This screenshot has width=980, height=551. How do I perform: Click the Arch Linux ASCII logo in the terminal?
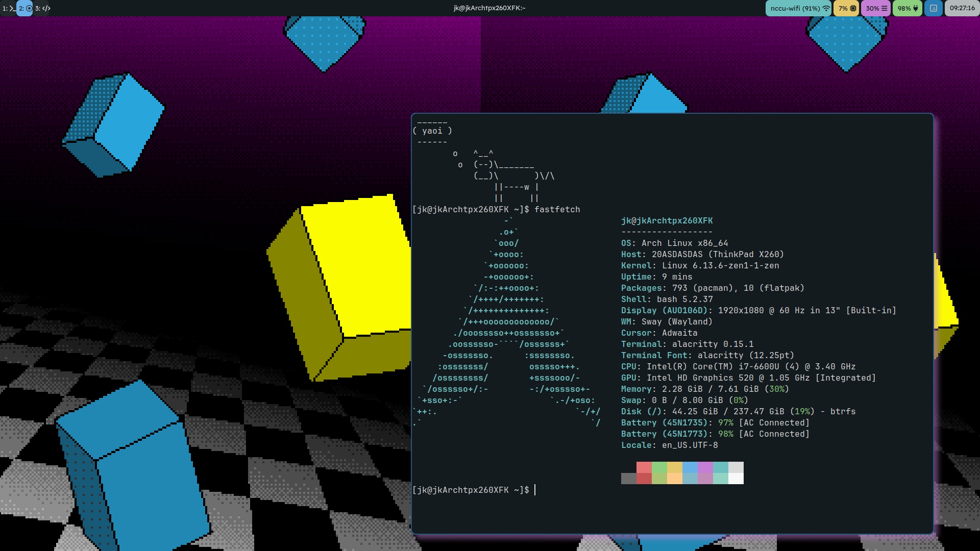pyautogui.click(x=506, y=321)
